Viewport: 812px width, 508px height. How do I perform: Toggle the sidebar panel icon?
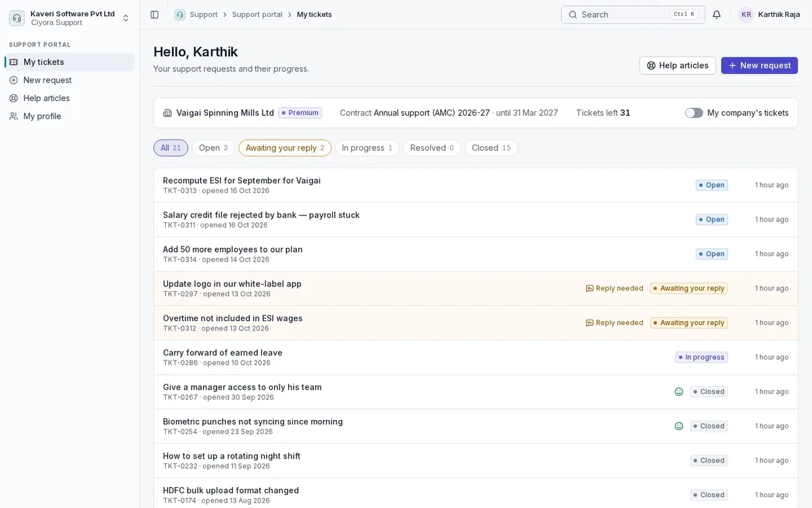(x=154, y=14)
